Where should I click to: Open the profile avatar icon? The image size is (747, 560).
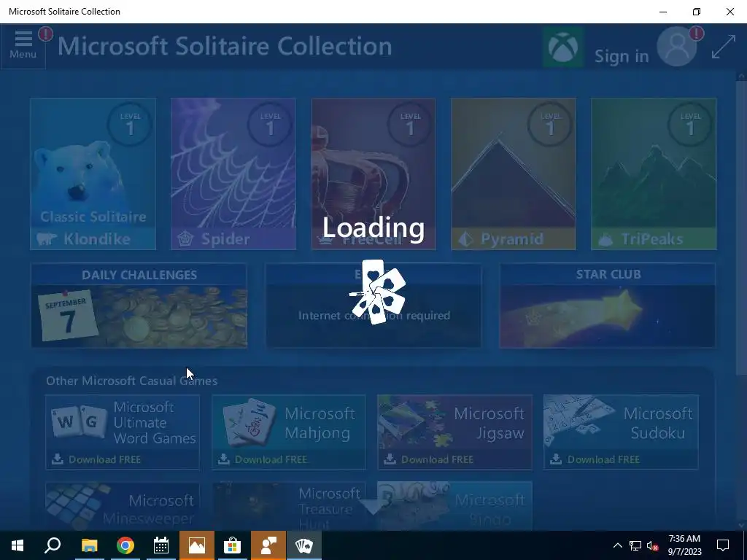pos(677,47)
